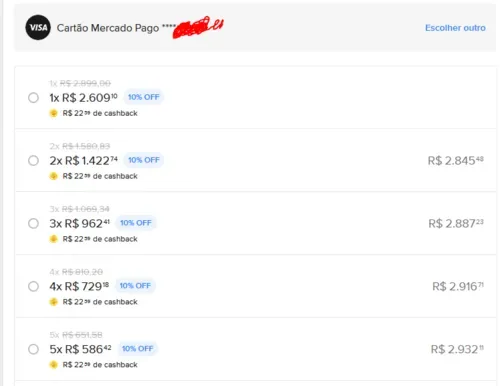Click cashback text in the 1x row
This screenshot has width=500, height=386.
[x=100, y=113]
